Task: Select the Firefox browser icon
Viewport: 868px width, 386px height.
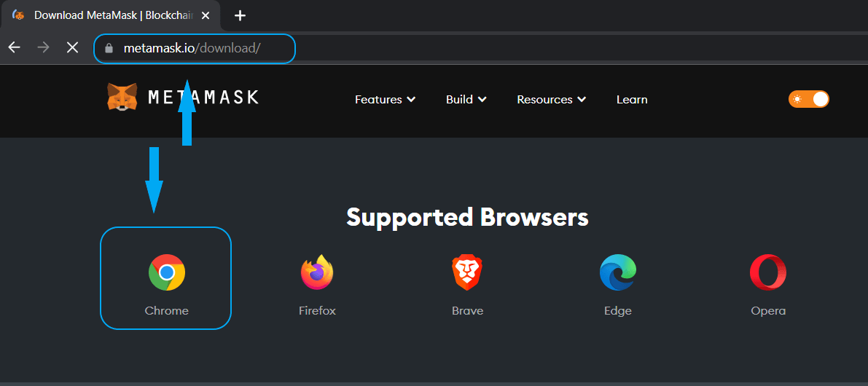Action: (x=317, y=272)
